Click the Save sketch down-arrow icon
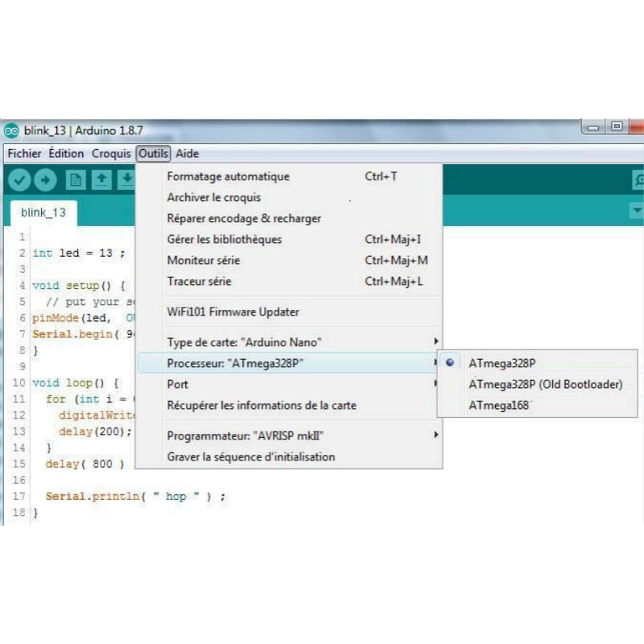This screenshot has width=644, height=644. coord(126,180)
